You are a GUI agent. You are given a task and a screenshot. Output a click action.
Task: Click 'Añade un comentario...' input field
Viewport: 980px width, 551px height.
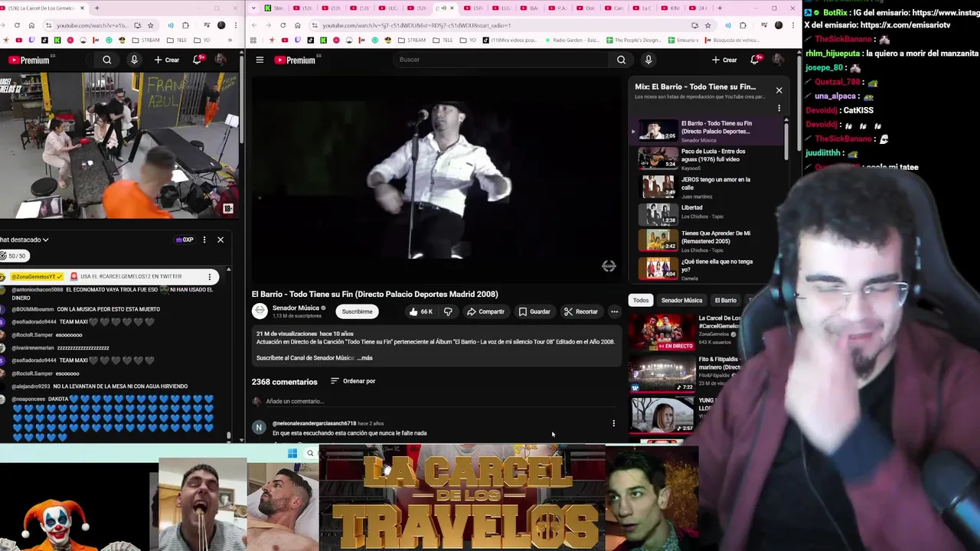440,401
